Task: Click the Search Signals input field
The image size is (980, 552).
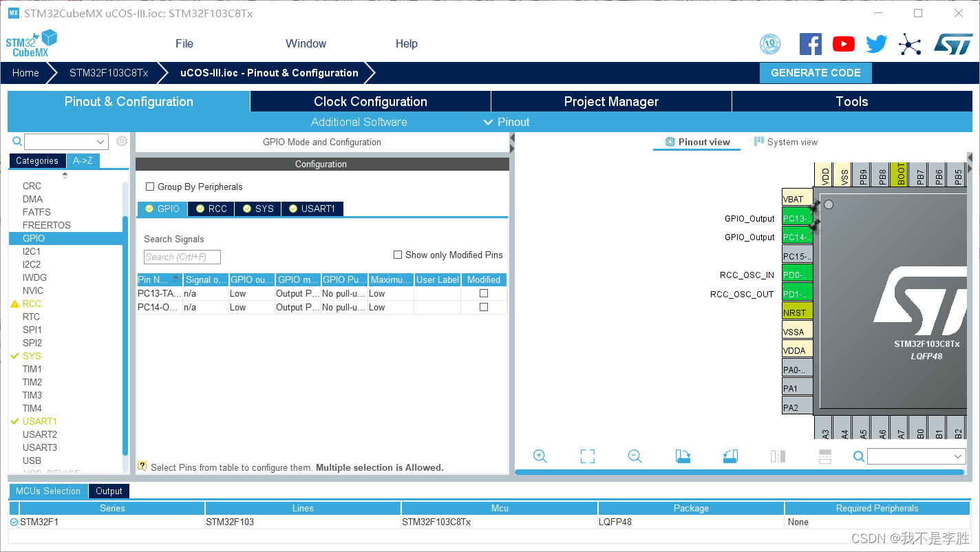Action: 182,257
